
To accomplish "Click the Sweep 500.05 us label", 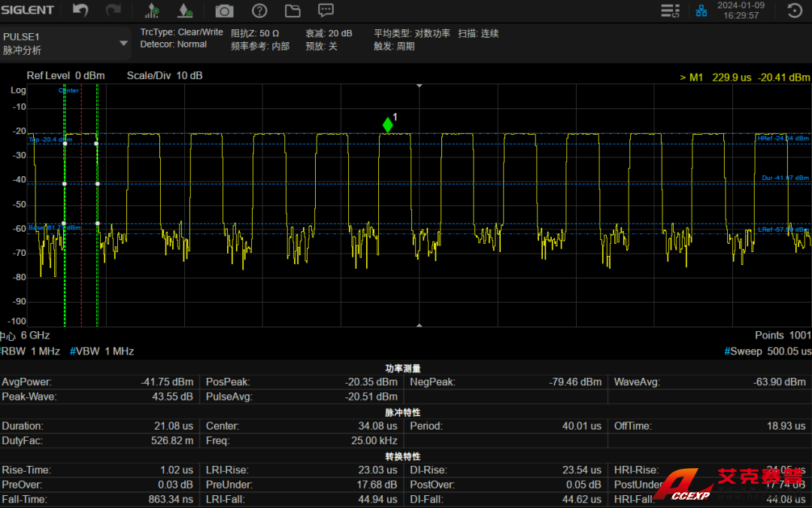I will pos(767,351).
